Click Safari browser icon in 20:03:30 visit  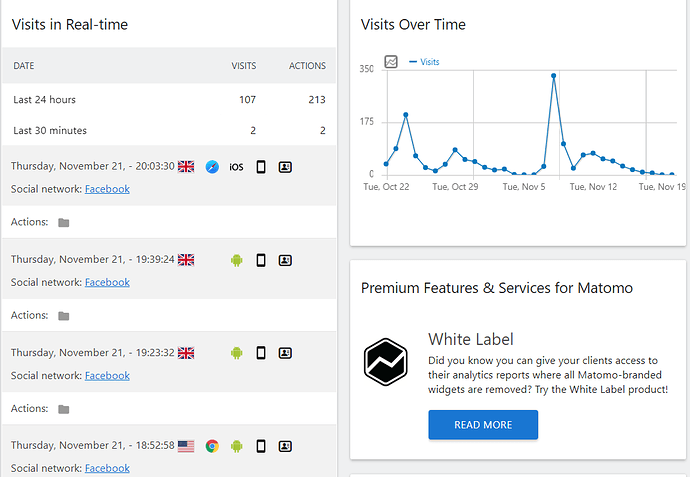pyautogui.click(x=212, y=167)
